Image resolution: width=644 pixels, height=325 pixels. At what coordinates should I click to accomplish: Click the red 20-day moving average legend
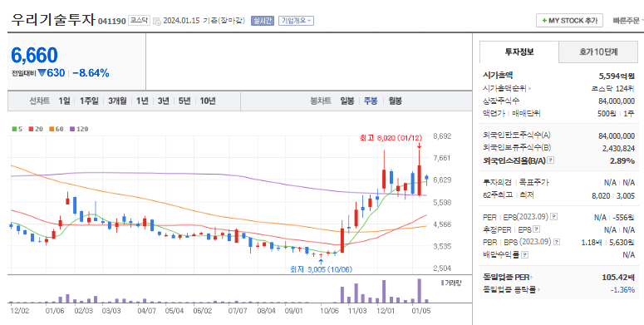(x=36, y=129)
